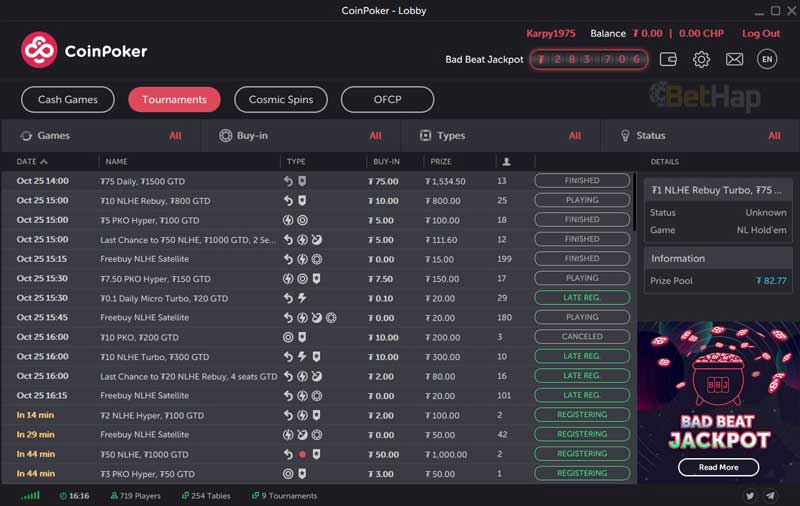Screen dimensions: 800x506
Task: Click the 16:16 clock in status bar
Action: tap(74, 496)
